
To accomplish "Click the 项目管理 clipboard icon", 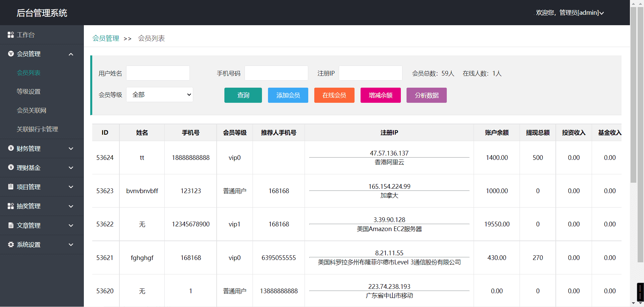I will pos(11,187).
